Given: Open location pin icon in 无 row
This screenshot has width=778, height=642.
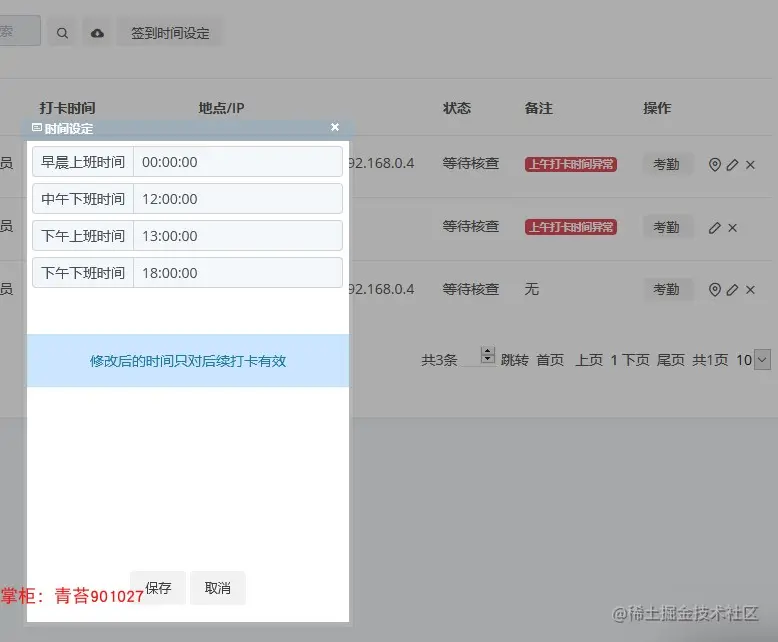Looking at the screenshot, I should (x=714, y=290).
